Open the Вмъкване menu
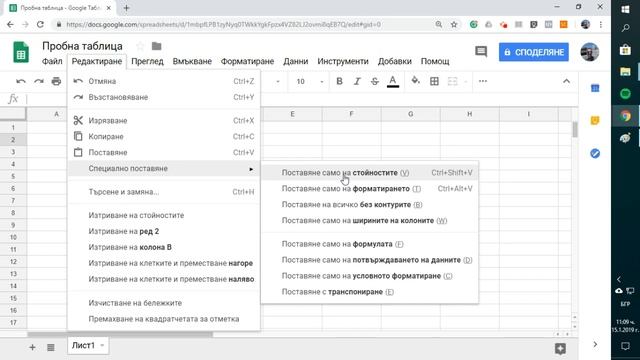This screenshot has width=640, height=360. (192, 61)
